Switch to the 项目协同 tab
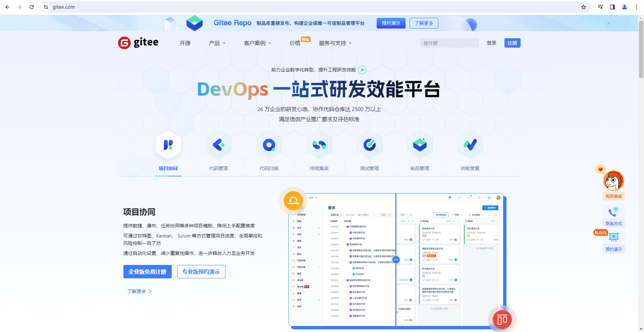Image resolution: width=644 pixels, height=332 pixels. click(168, 168)
